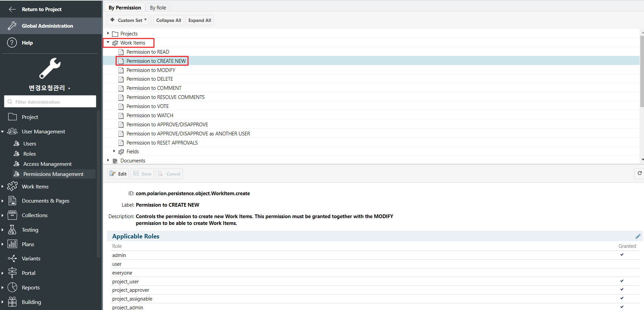
Task: Switch to the By Role tab
Action: click(x=158, y=7)
